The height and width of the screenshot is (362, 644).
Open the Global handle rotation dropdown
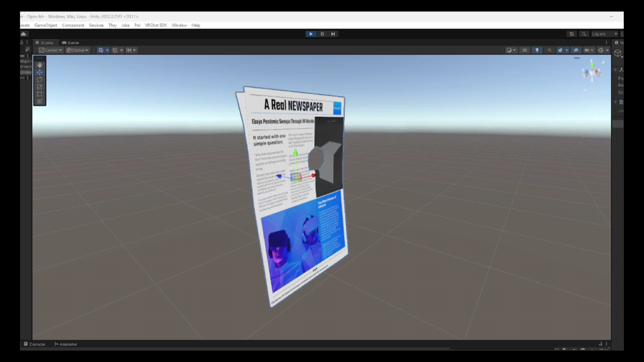77,50
